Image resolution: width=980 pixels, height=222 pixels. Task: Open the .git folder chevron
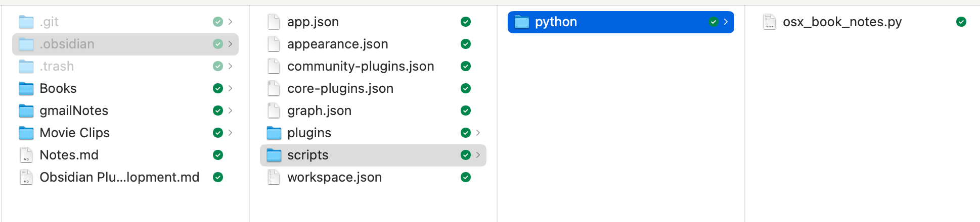(231, 22)
